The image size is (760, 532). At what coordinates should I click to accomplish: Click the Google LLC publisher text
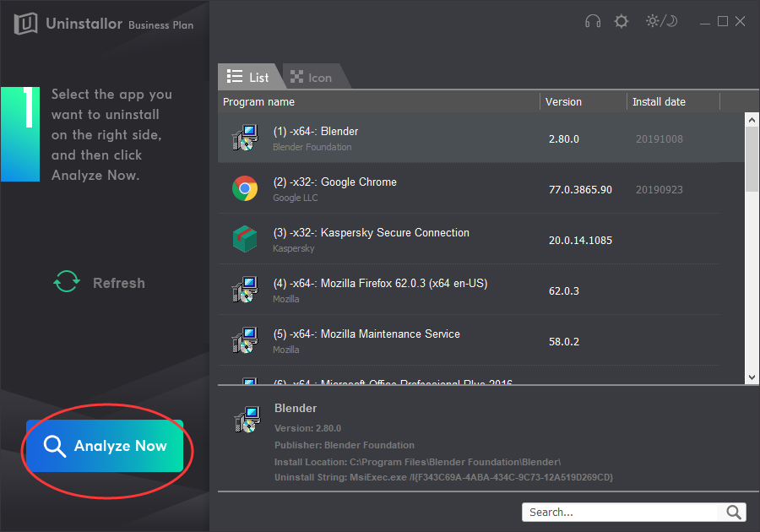click(x=296, y=198)
